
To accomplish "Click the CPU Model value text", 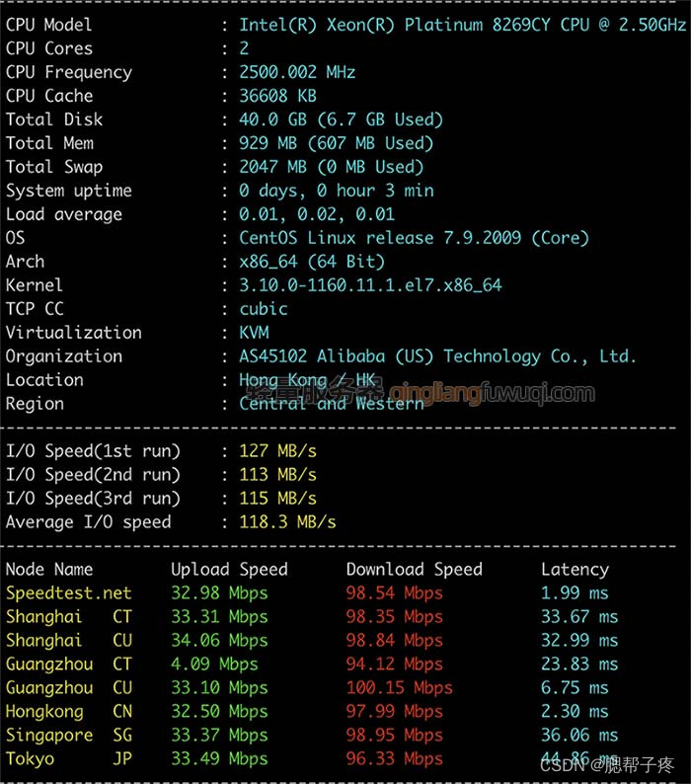I will (x=462, y=25).
